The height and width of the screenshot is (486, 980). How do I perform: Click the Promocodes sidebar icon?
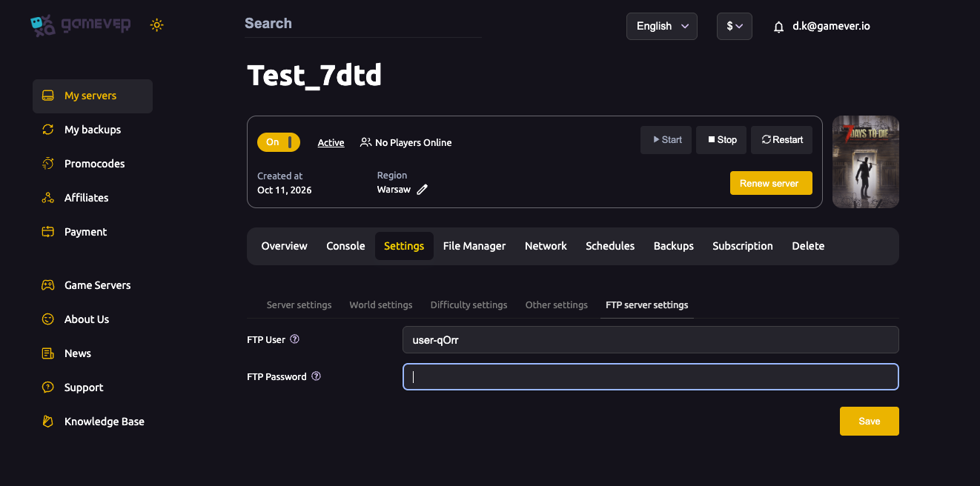48,164
